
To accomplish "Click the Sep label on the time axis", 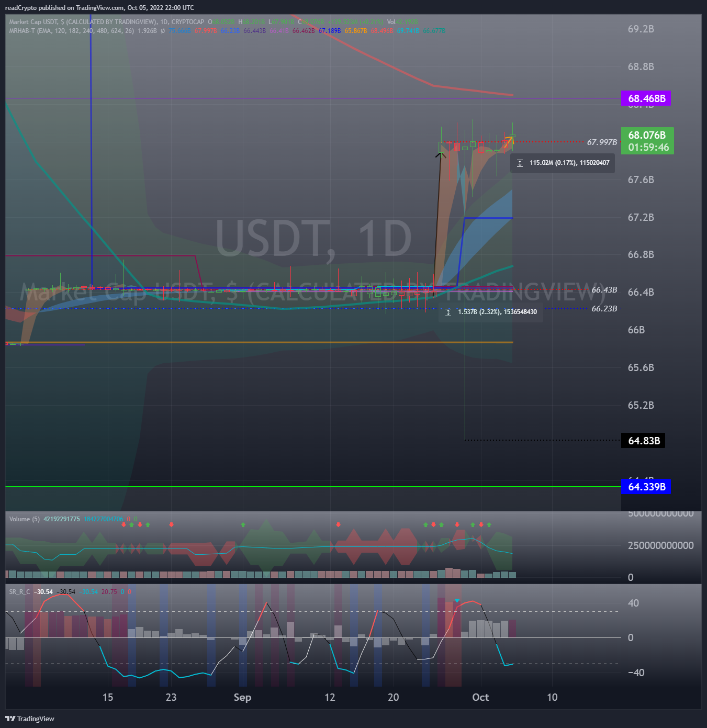I will 242,697.
